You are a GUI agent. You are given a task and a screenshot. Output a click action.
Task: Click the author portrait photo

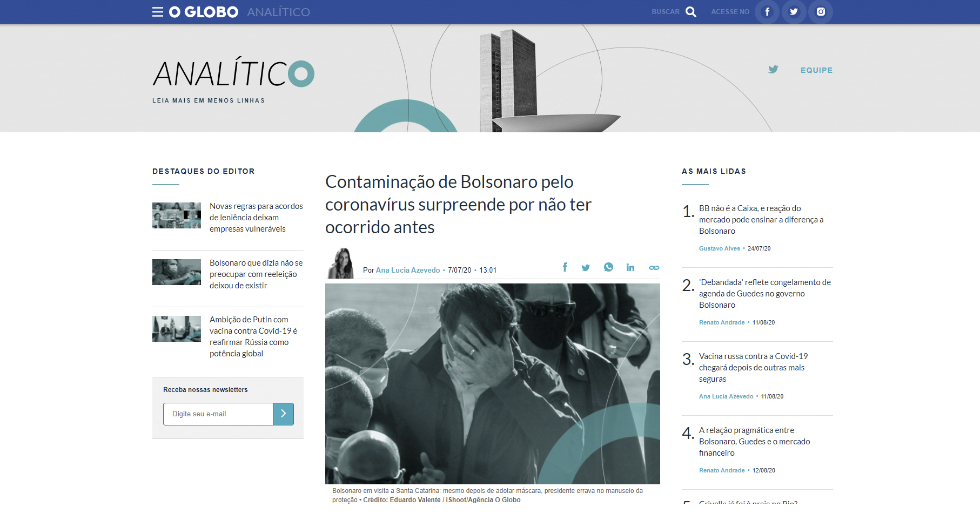[341, 263]
